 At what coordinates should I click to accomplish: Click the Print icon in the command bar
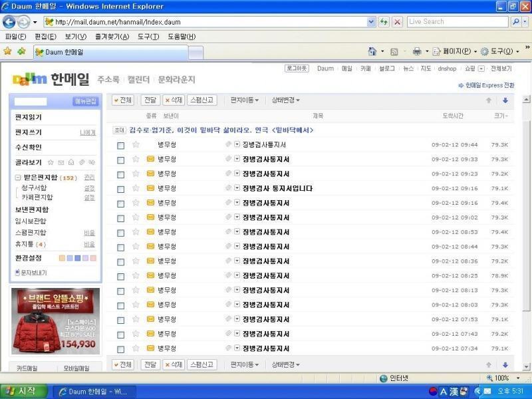(417, 52)
